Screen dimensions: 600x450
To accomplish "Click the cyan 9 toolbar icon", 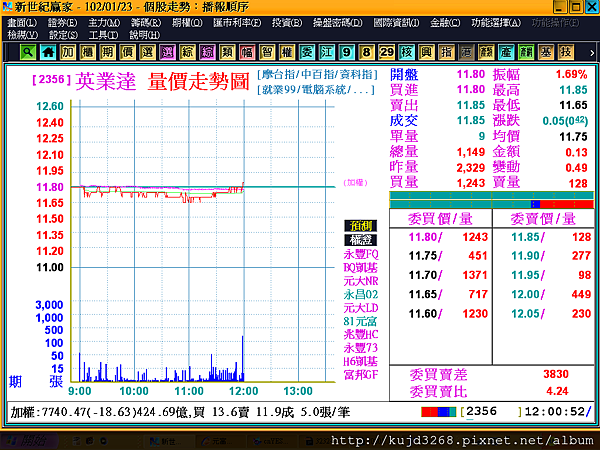I will coord(346,52).
